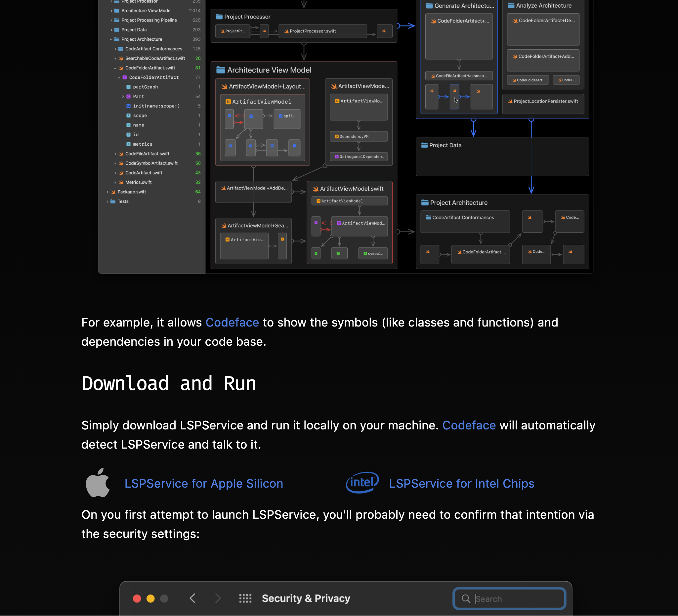Select partGraph property in sidebar
This screenshot has width=678, height=616.
(145, 87)
